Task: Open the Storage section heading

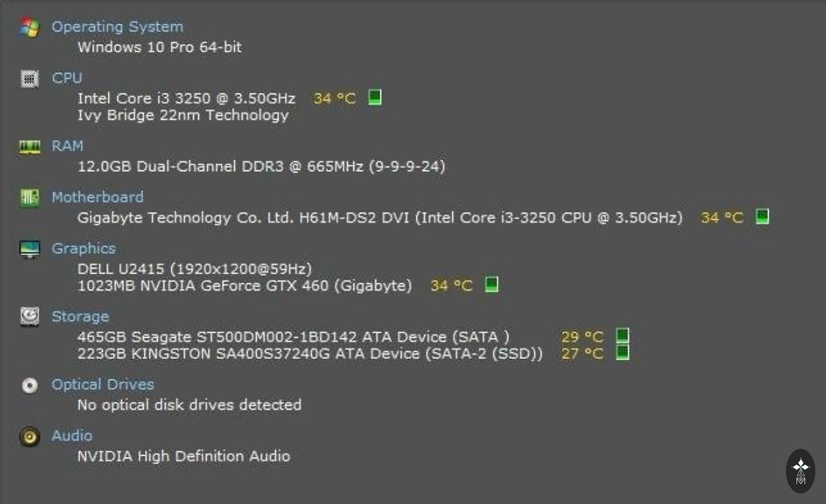Action: coord(80,316)
